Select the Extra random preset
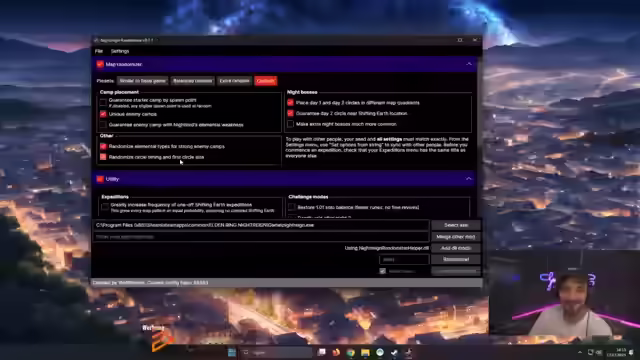640x360 pixels. click(x=234, y=81)
